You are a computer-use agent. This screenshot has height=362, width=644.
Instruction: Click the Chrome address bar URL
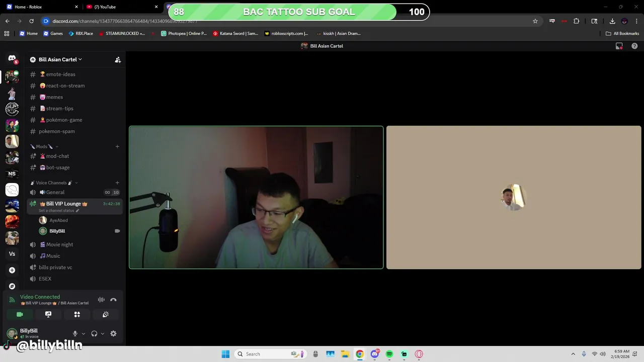[125, 21]
